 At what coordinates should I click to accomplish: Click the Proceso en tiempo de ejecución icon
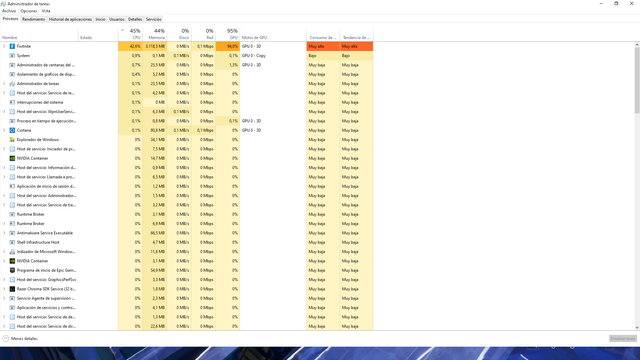[x=12, y=121]
